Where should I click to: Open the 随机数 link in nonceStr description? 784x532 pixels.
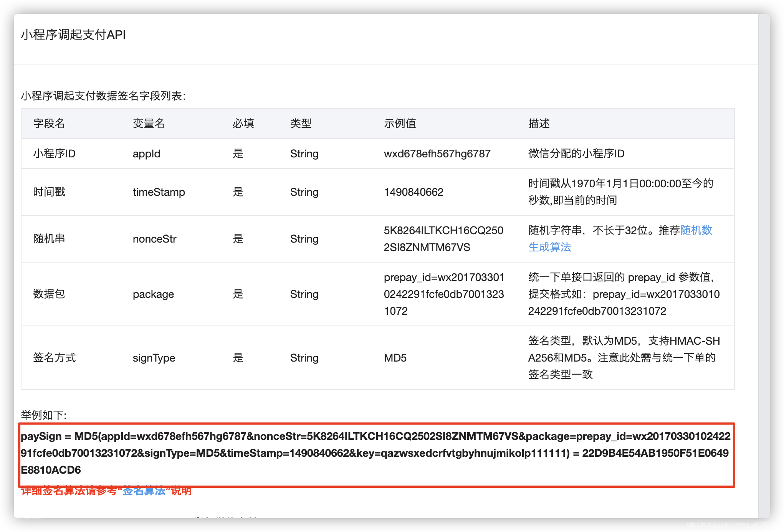pos(696,230)
